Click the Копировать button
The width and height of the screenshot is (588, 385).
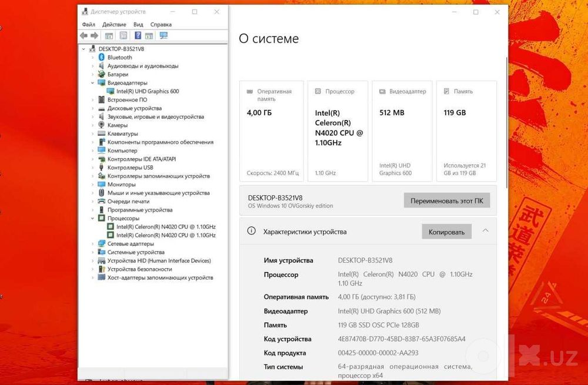coord(446,232)
